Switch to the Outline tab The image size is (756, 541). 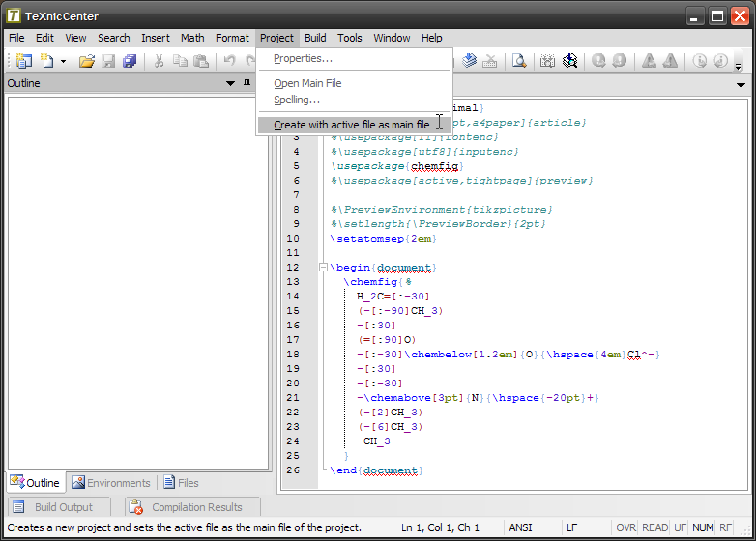[x=36, y=482]
